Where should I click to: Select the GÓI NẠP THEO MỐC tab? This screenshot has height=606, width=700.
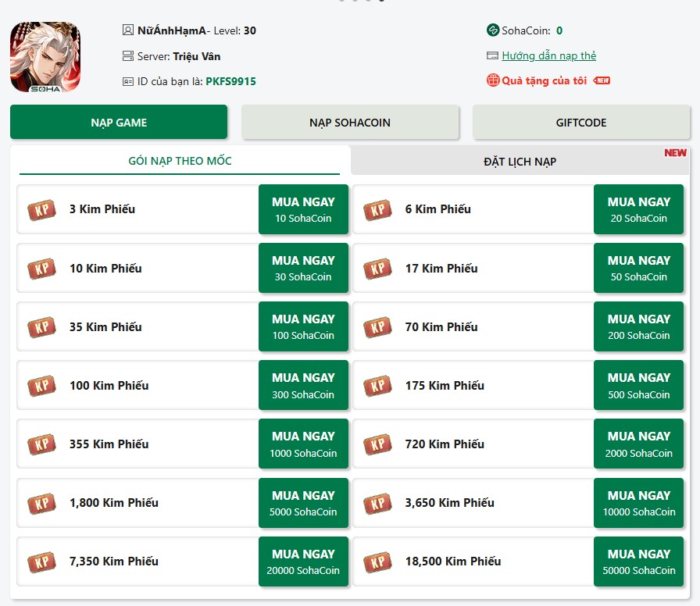coord(180,161)
